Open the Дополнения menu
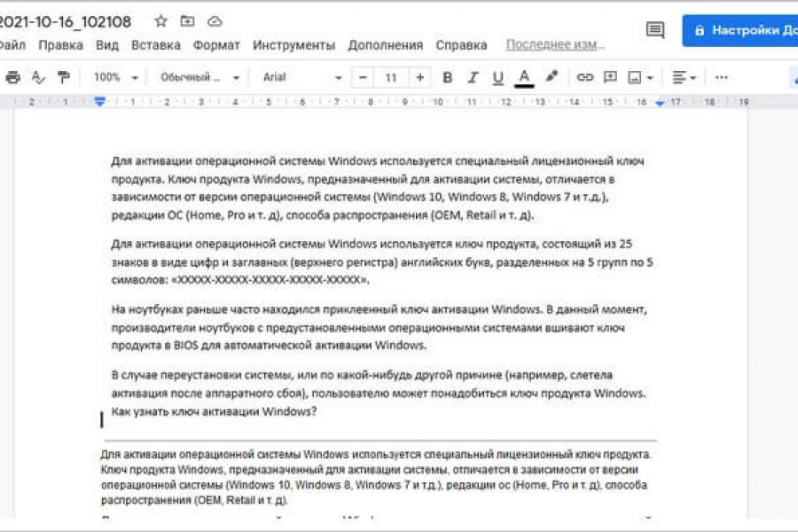This screenshot has width=798, height=532. [386, 45]
